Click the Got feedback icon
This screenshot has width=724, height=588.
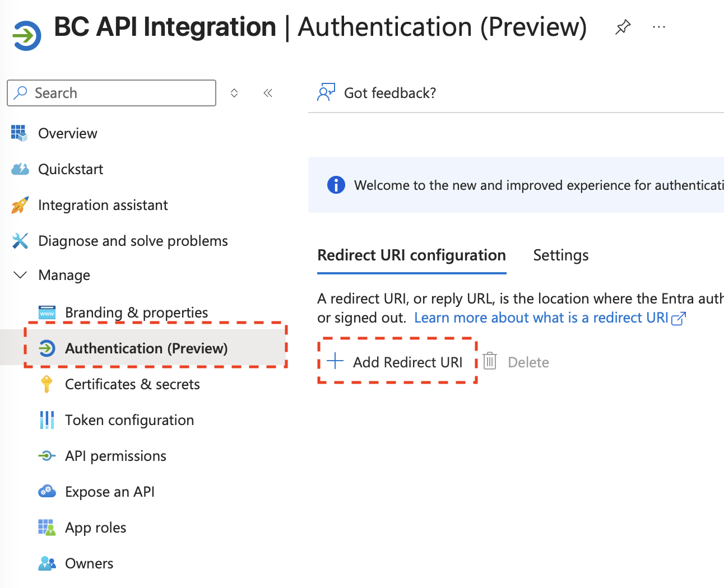(x=326, y=92)
